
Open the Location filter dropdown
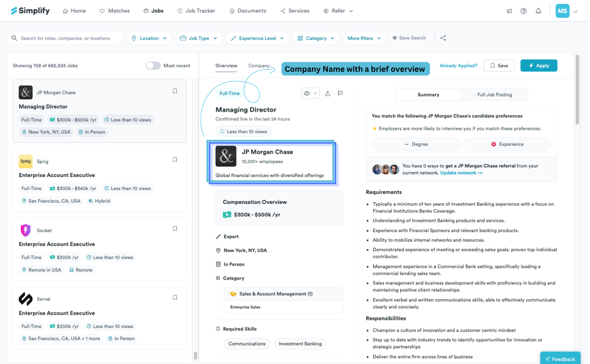coord(149,38)
